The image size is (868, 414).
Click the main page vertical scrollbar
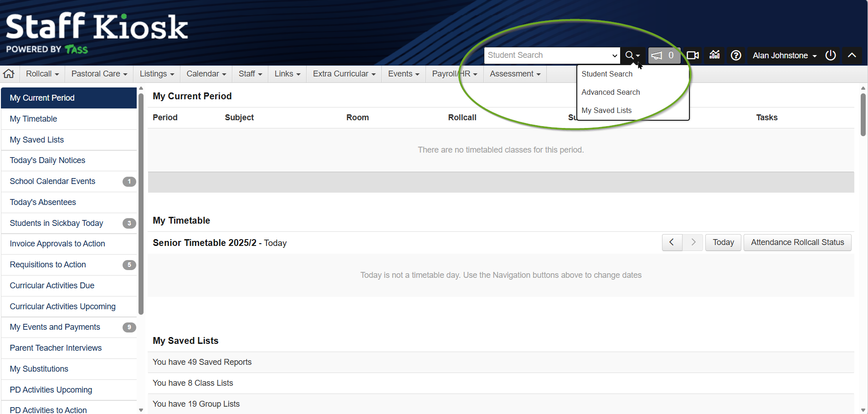(x=863, y=115)
